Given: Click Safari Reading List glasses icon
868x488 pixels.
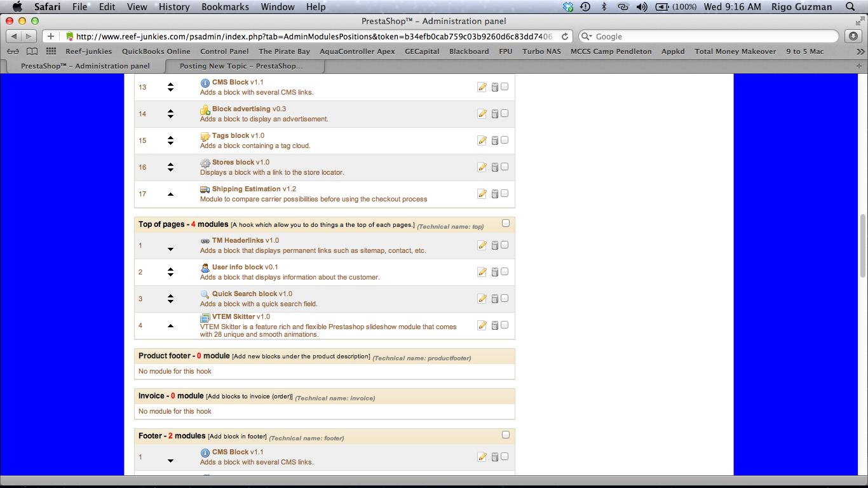Looking at the screenshot, I should coord(13,51).
